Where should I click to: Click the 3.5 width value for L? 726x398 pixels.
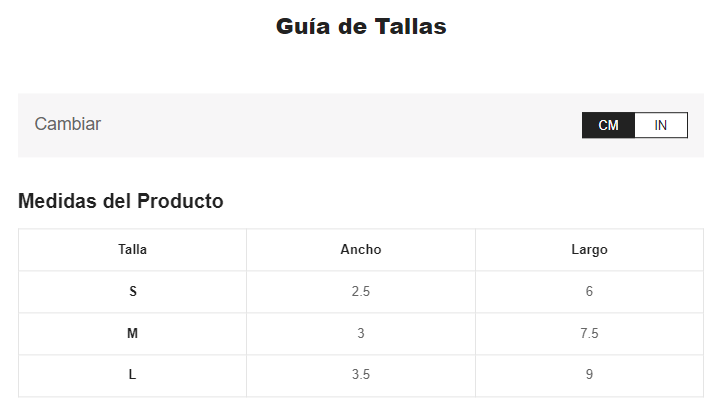click(361, 374)
